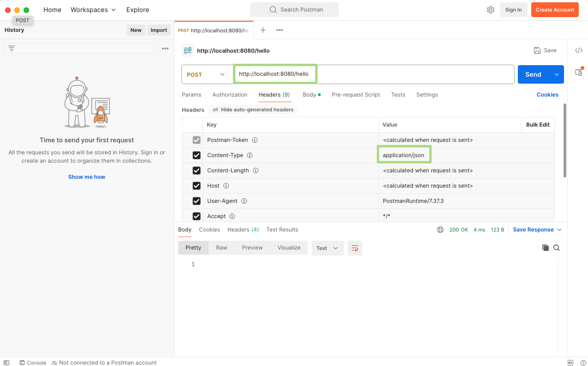Open the request Settings tab
Viewport: 588px width, 366px height.
click(427, 95)
